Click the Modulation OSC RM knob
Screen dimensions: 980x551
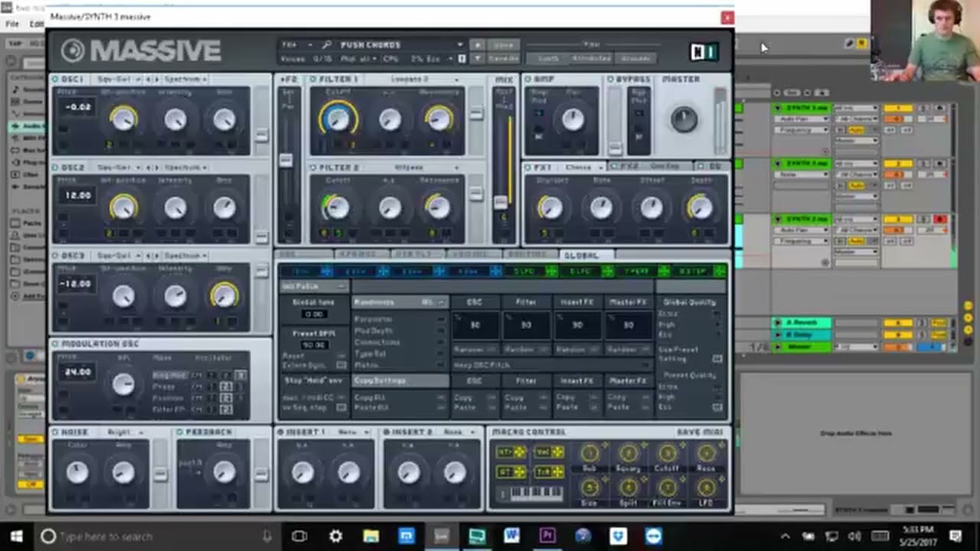(123, 384)
